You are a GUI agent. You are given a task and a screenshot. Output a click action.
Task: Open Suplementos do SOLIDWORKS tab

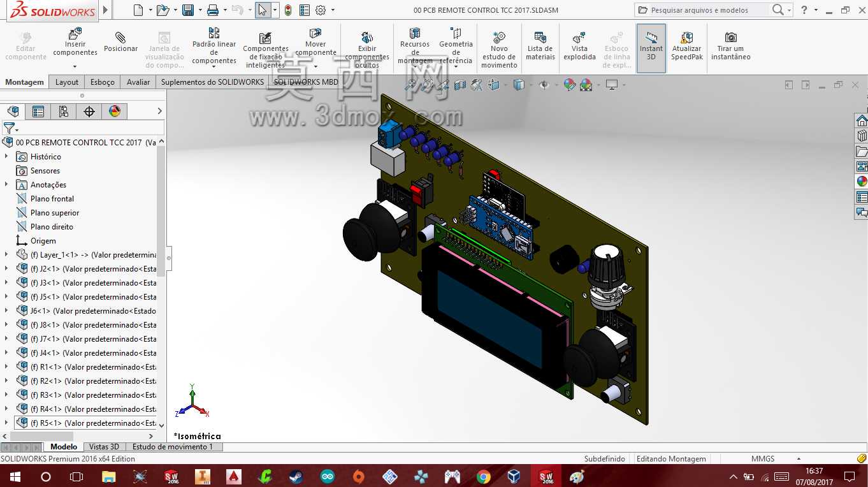point(212,82)
